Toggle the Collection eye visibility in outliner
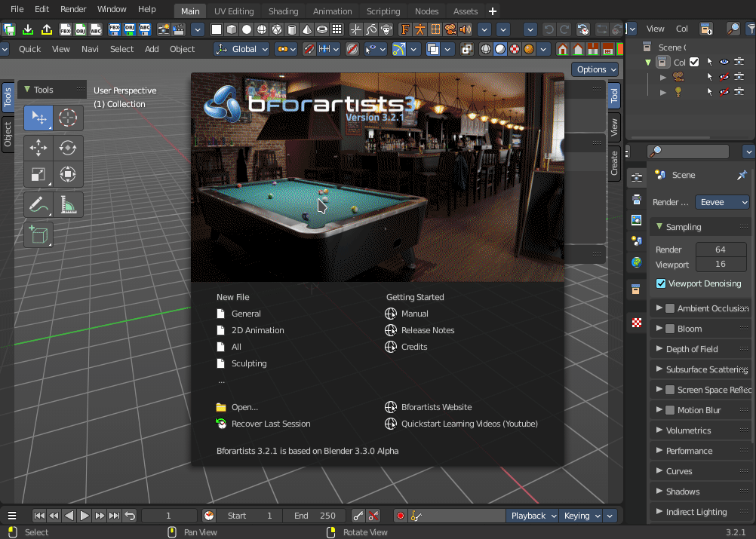Image resolution: width=756 pixels, height=539 pixels. click(724, 62)
